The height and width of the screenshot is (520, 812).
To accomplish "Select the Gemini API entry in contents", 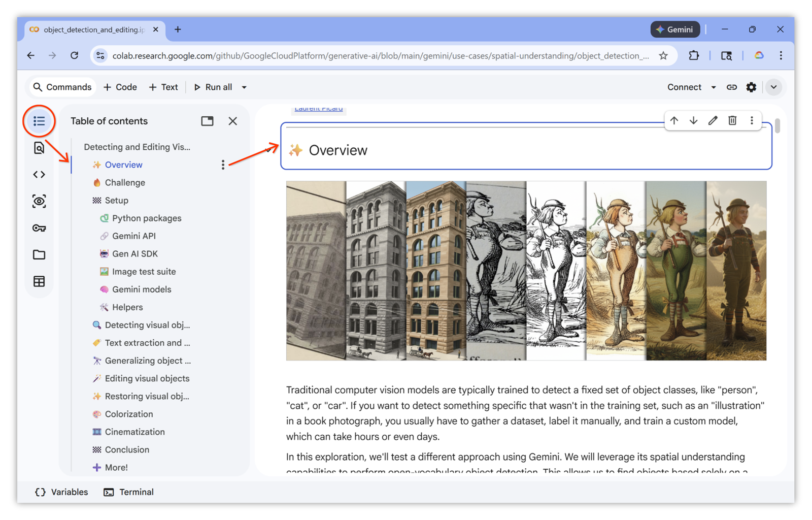I will 133,236.
